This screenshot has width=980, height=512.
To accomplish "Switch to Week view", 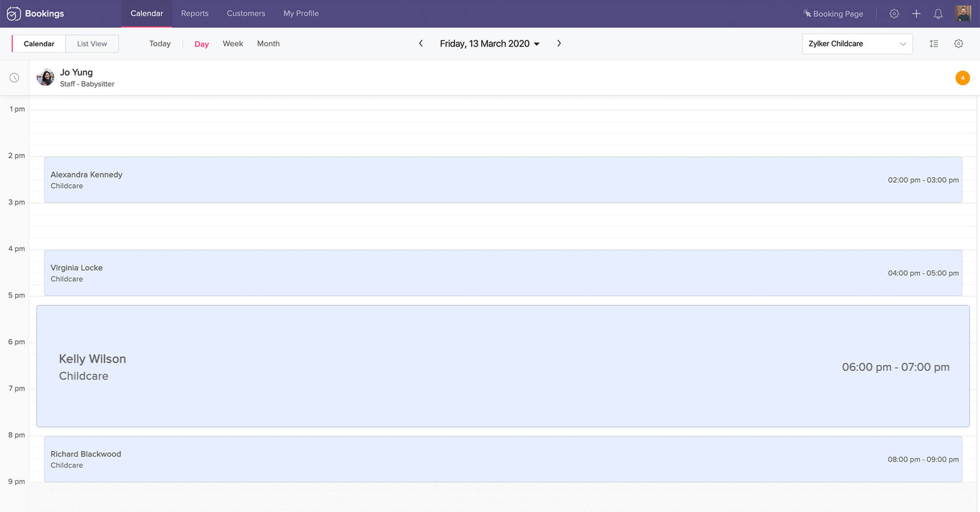I will click(x=233, y=44).
